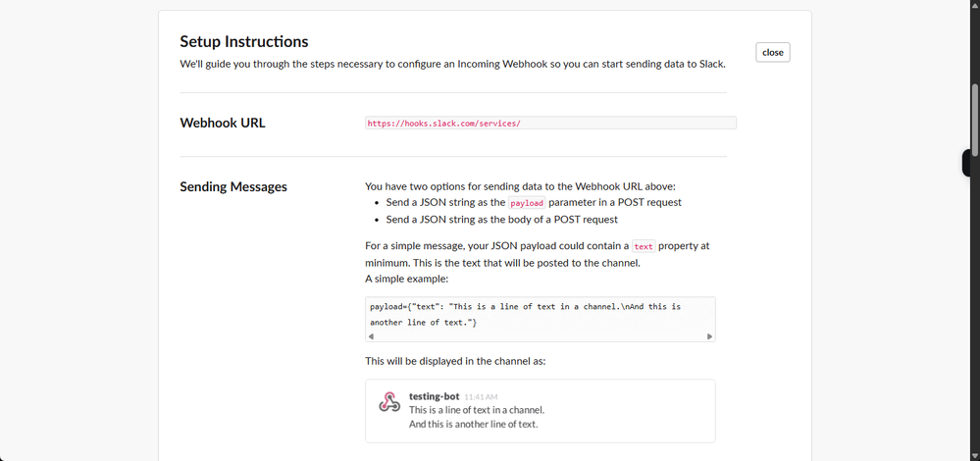The height and width of the screenshot is (461, 980).
Task: Click the preview line "And this is another line of text."
Action: (473, 424)
